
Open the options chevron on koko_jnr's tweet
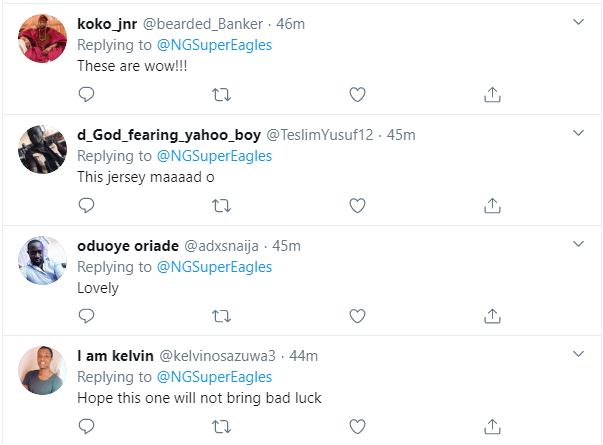[578, 22]
